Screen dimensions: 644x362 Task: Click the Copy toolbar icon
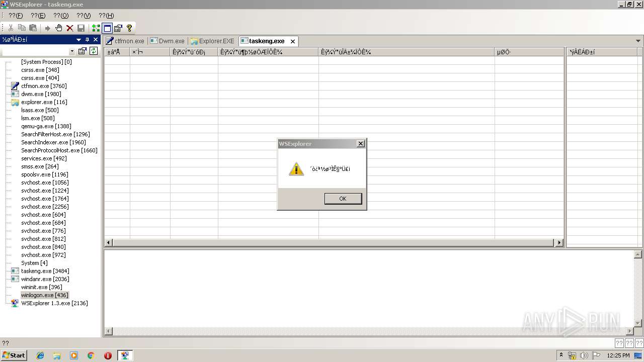[x=22, y=28]
